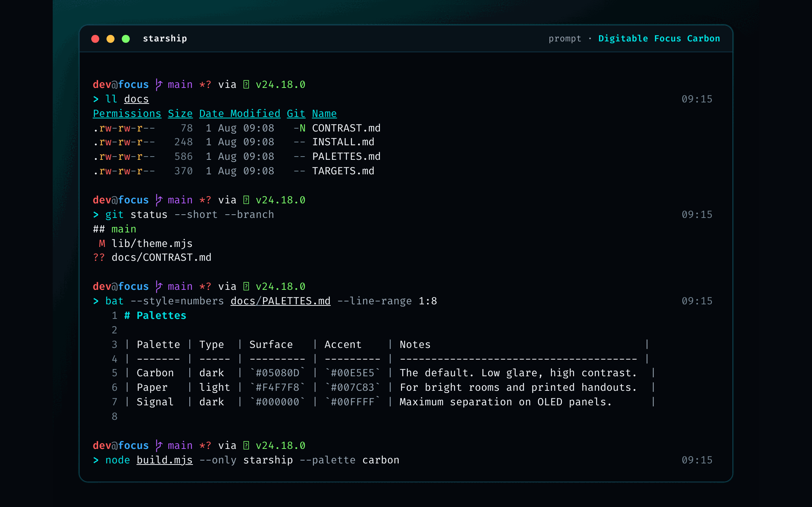This screenshot has height=507, width=812.
Task: Click the note 'For bright rooms and printed handouts.'
Action: 518,388
